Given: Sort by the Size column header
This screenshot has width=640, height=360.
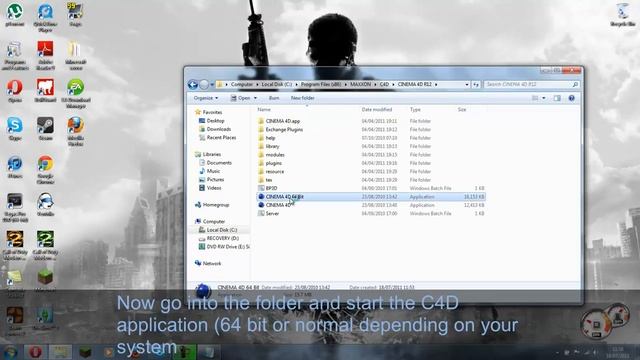Looking at the screenshot, I should (462, 109).
